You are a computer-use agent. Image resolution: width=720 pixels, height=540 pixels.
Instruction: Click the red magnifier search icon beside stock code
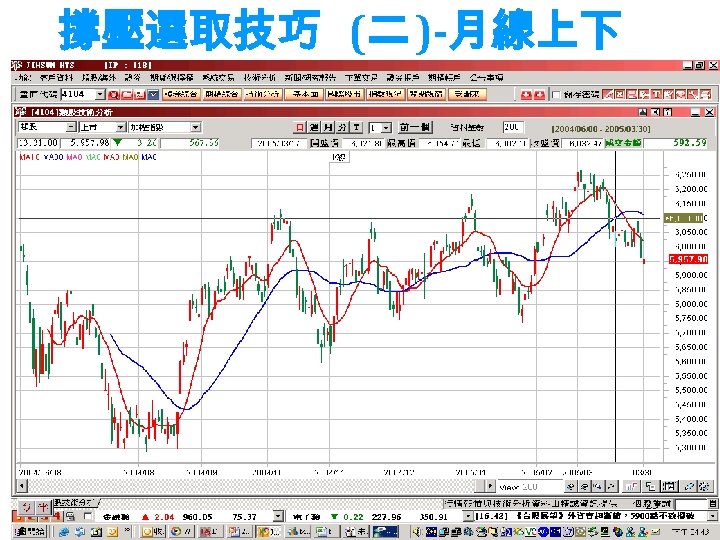tap(113, 95)
